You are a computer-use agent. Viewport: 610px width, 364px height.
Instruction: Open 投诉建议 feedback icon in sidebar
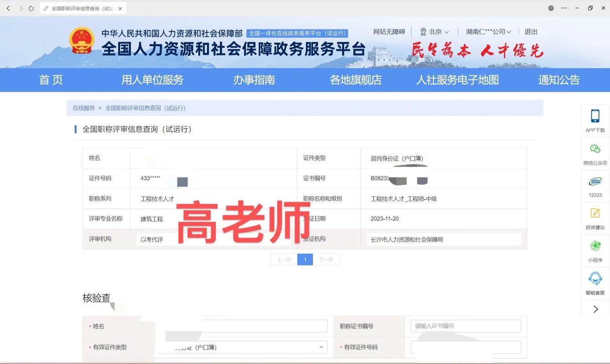click(595, 217)
